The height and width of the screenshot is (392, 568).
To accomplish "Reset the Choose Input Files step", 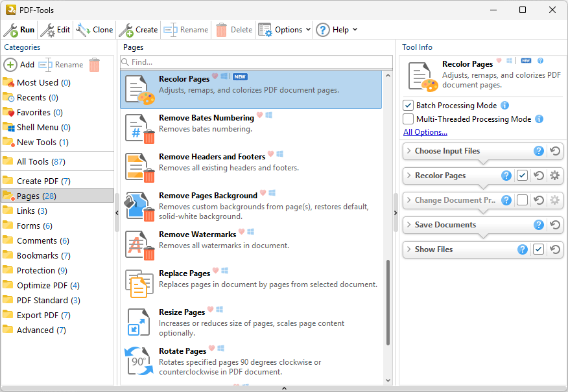I will click(555, 151).
